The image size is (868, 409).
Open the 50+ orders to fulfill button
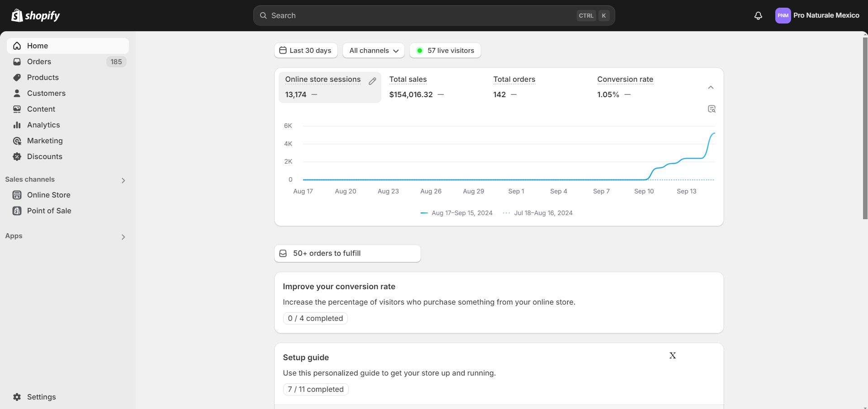347,254
